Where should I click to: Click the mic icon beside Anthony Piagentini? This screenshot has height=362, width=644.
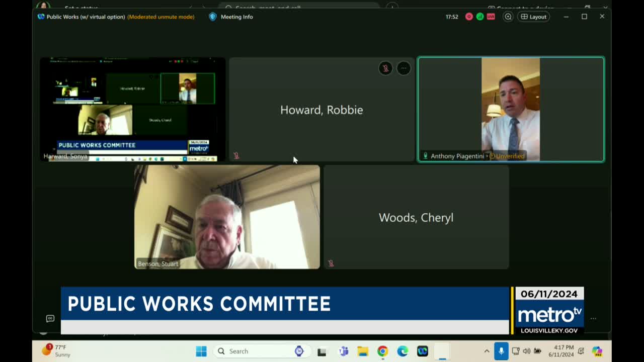pos(425,156)
